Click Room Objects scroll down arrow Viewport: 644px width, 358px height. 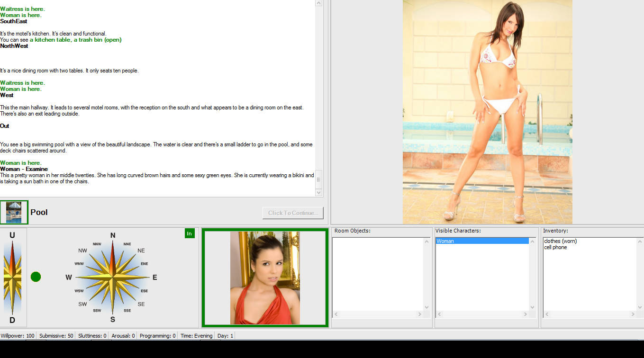426,307
